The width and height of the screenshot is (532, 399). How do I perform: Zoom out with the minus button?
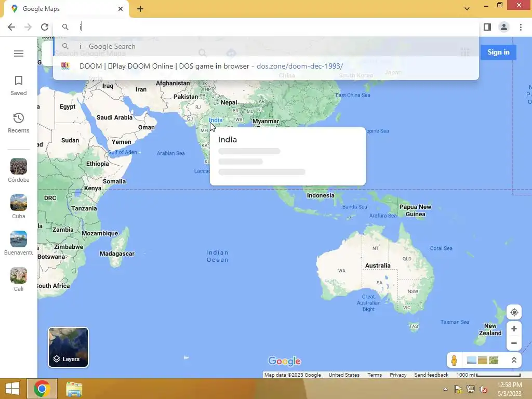[x=514, y=343]
